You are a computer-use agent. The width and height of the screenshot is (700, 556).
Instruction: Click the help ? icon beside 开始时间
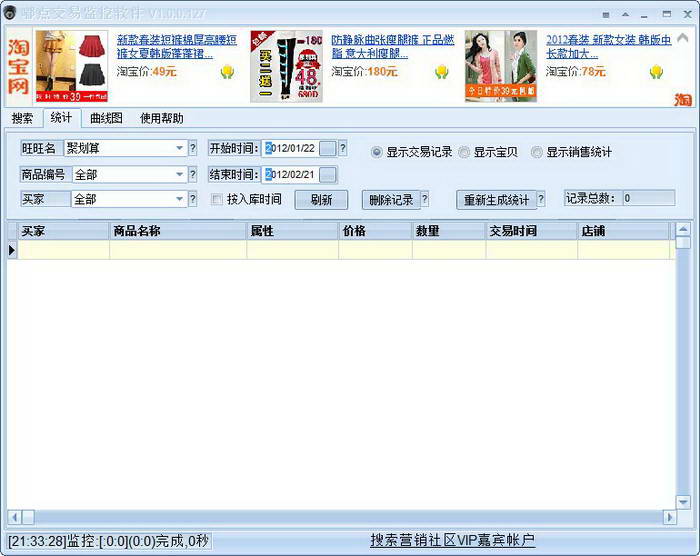click(342, 148)
